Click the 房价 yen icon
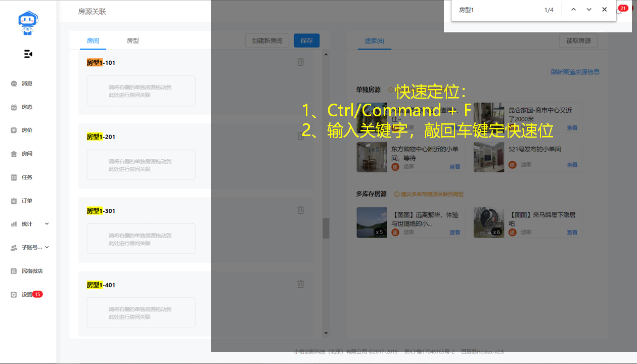The width and height of the screenshot is (637, 364). point(14,130)
